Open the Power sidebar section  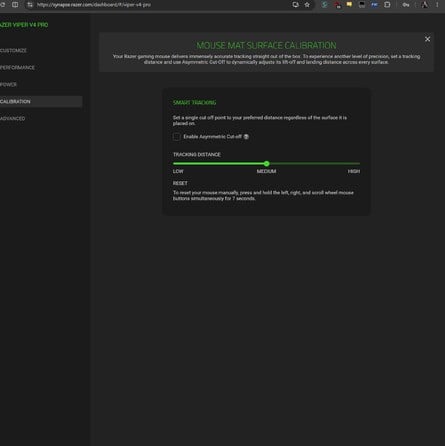click(x=8, y=85)
